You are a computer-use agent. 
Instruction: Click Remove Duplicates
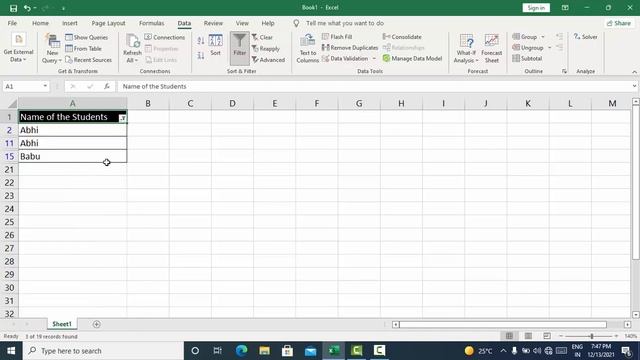click(350, 48)
